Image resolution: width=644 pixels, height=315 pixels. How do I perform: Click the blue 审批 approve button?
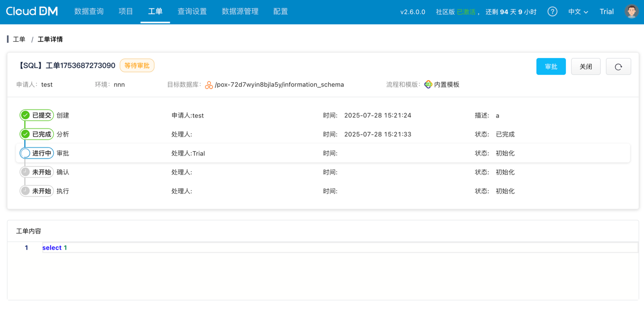pyautogui.click(x=551, y=67)
